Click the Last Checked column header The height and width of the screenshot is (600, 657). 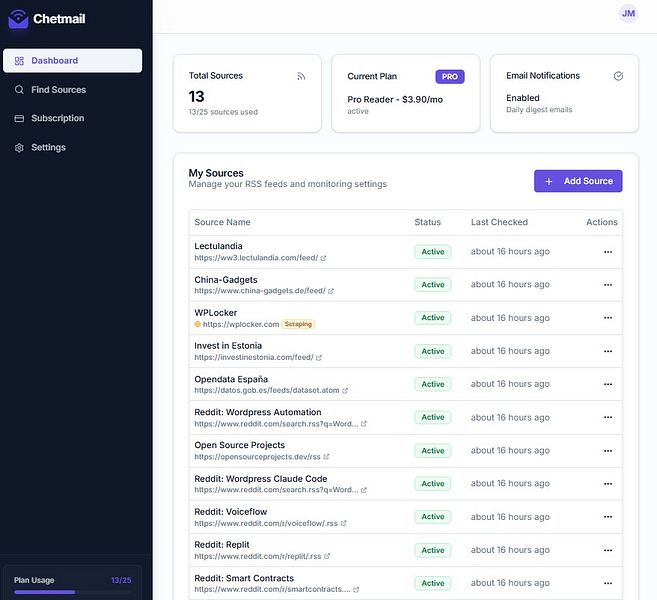(499, 222)
